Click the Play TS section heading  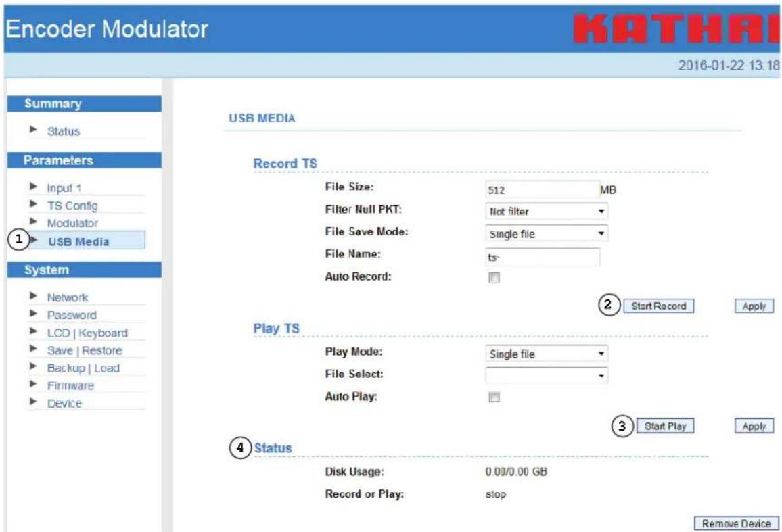coord(276,329)
